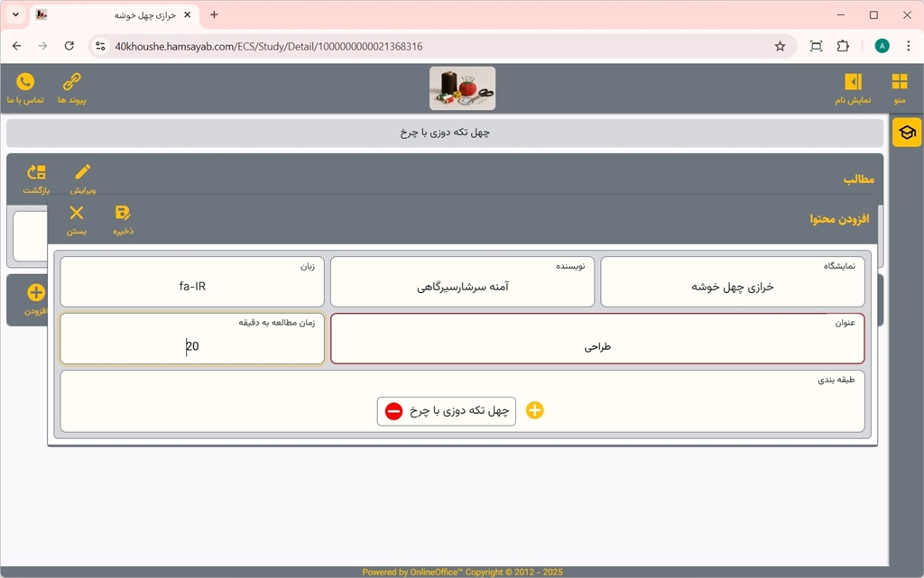Click the Back (بازگشت) icon

pyautogui.click(x=36, y=172)
